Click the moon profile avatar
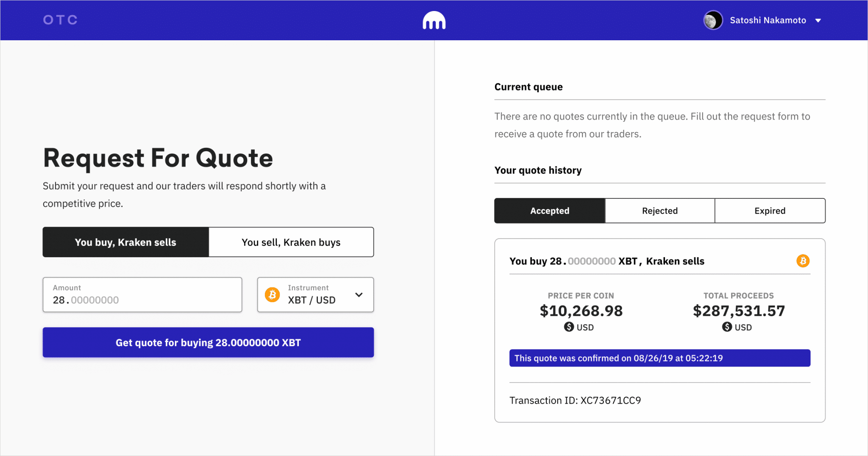 (x=713, y=20)
